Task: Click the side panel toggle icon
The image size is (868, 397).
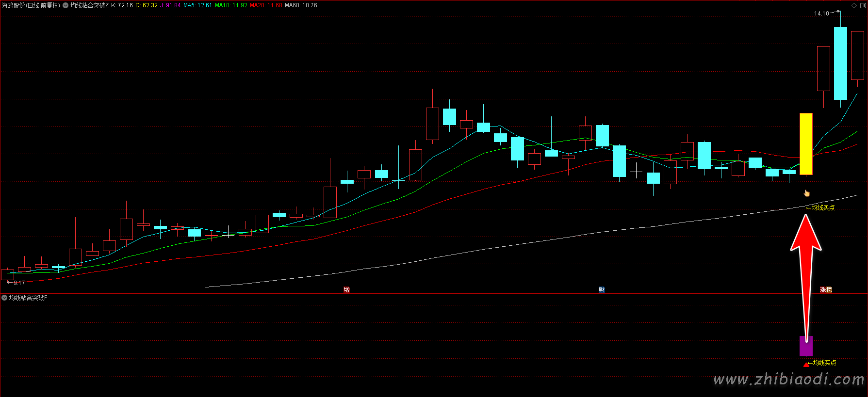Action: pos(862,5)
